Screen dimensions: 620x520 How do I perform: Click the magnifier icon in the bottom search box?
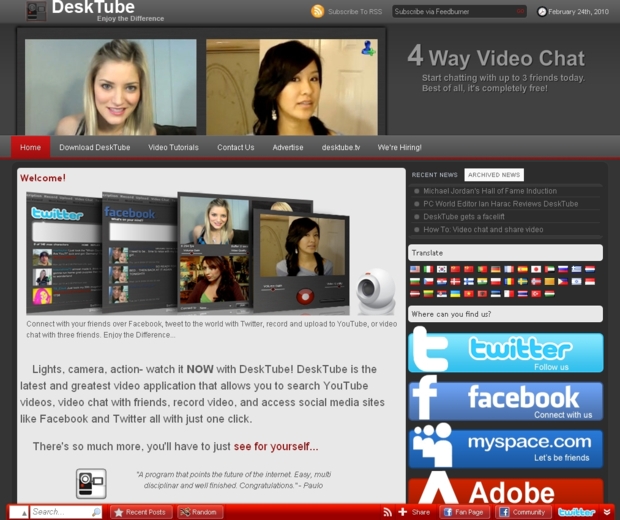pos(96,512)
